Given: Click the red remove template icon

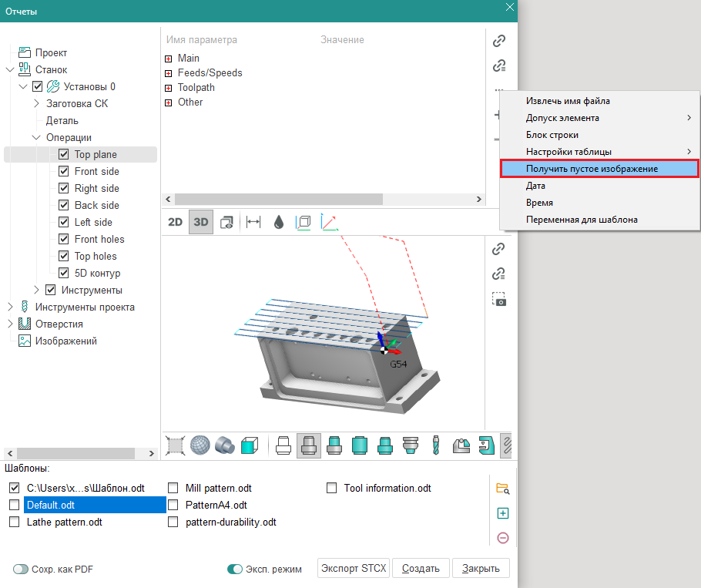Looking at the screenshot, I should click(x=503, y=538).
